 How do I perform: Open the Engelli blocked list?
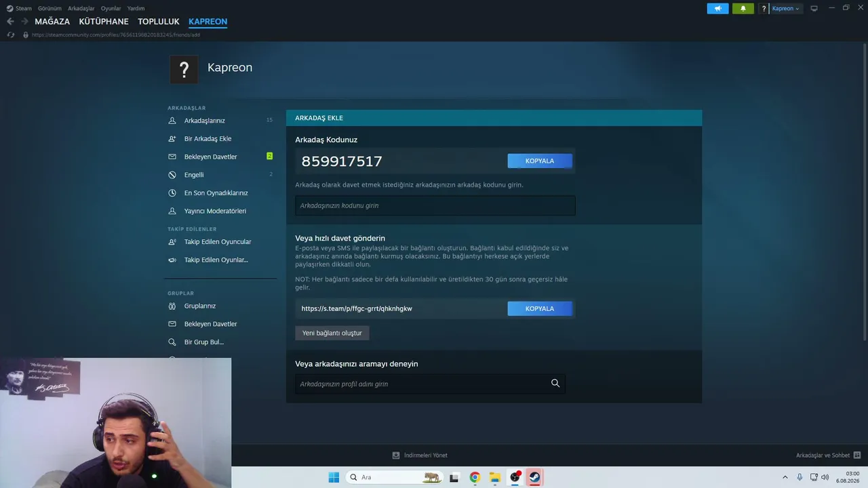[194, 175]
